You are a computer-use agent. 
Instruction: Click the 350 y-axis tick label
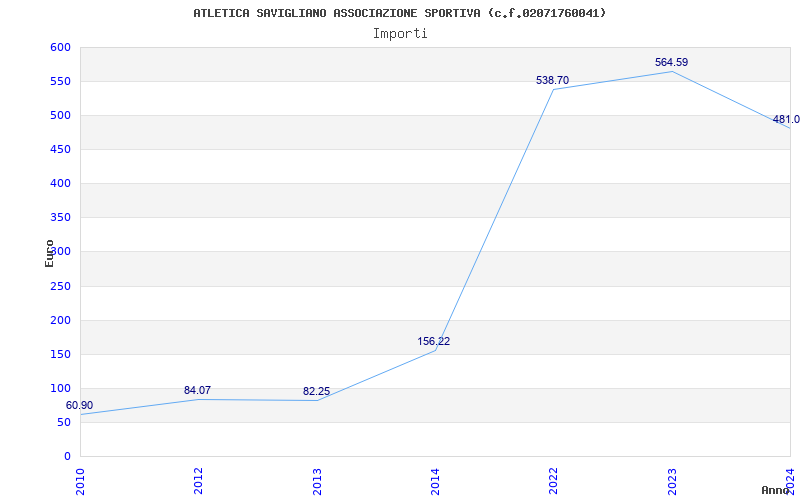coord(60,218)
